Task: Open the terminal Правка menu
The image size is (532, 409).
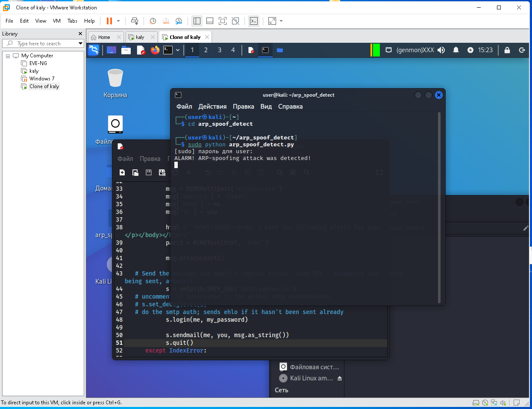Action: (244, 107)
